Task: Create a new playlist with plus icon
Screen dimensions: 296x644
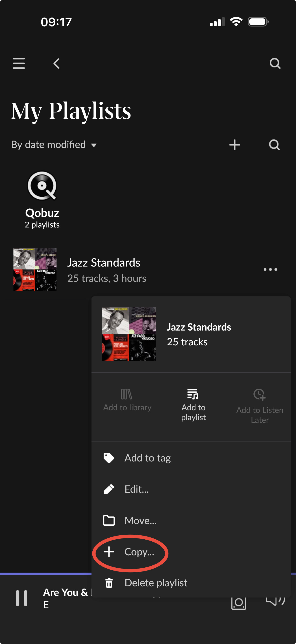Action: [x=235, y=145]
